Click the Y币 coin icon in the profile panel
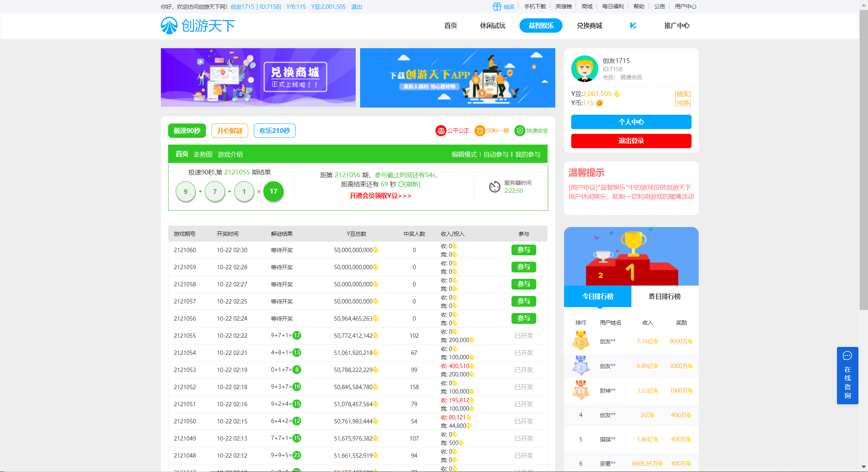 pos(599,103)
